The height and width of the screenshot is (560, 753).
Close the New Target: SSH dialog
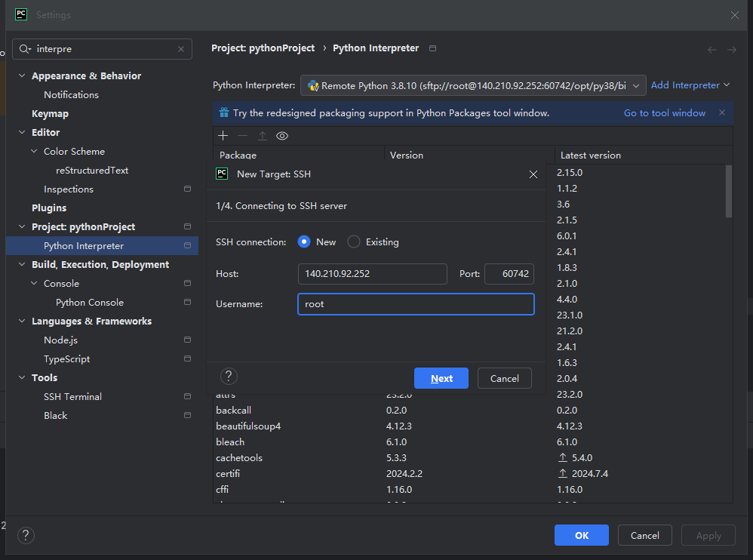pyautogui.click(x=533, y=174)
